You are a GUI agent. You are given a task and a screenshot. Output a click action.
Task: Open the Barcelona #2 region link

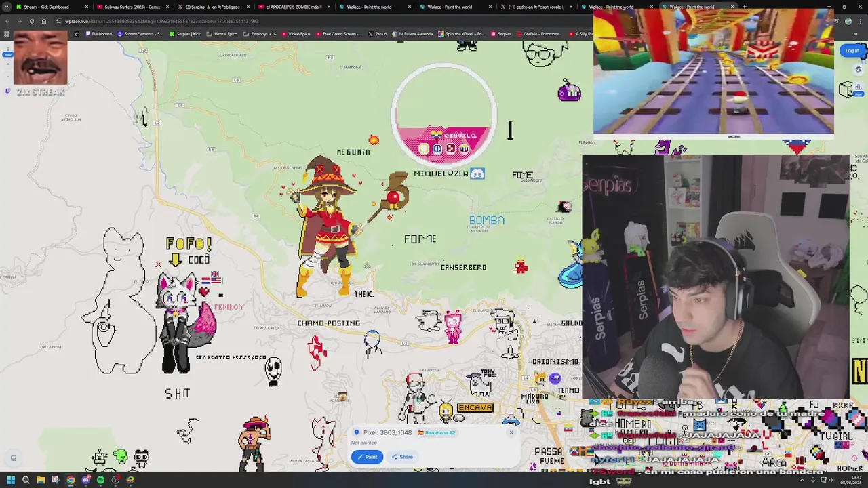(x=437, y=432)
